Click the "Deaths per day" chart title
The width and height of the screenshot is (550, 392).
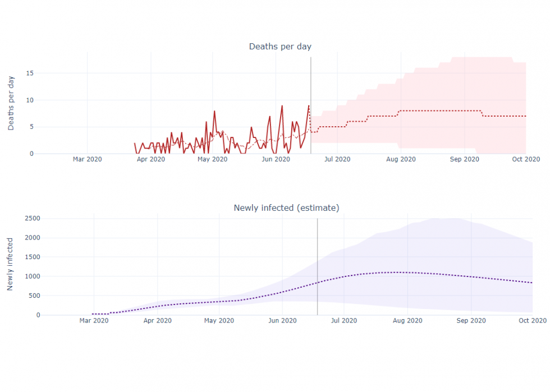pyautogui.click(x=280, y=46)
